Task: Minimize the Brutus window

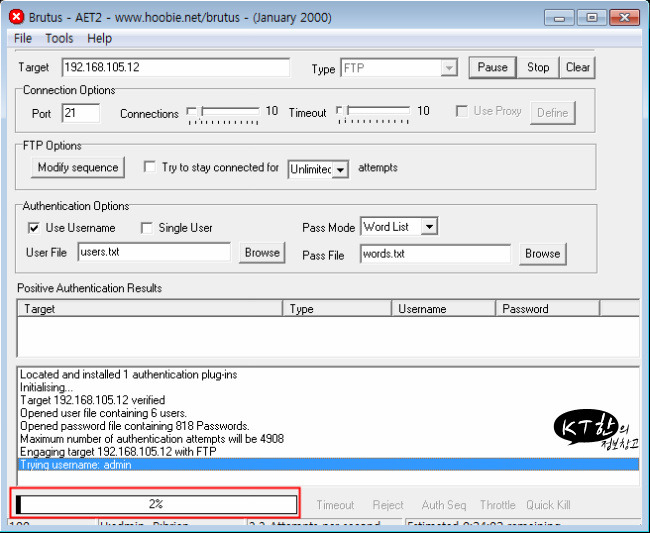Action: click(x=559, y=18)
